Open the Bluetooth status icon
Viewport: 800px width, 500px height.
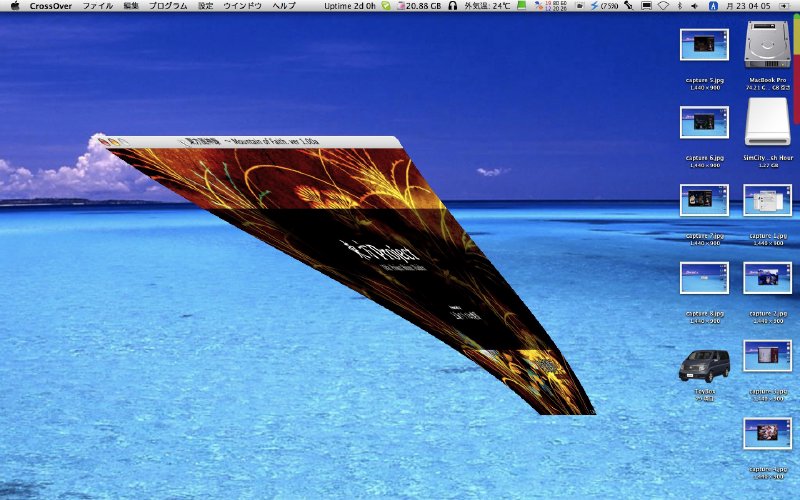coord(679,6)
